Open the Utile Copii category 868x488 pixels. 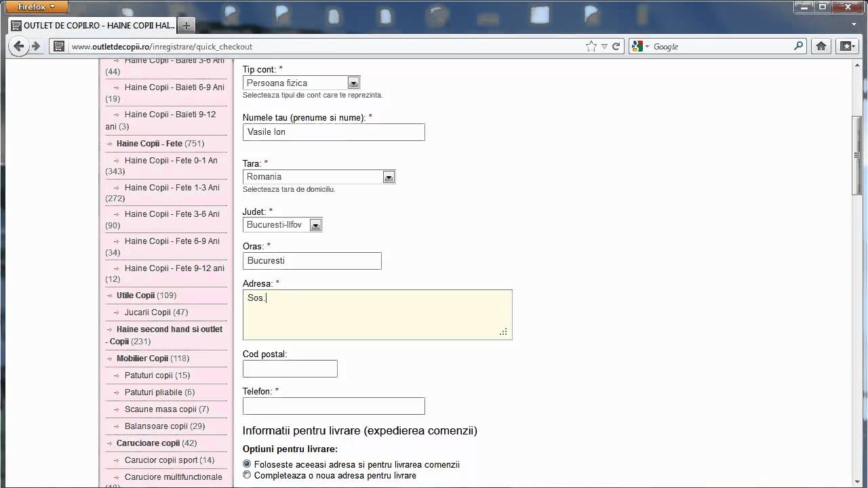click(x=136, y=296)
